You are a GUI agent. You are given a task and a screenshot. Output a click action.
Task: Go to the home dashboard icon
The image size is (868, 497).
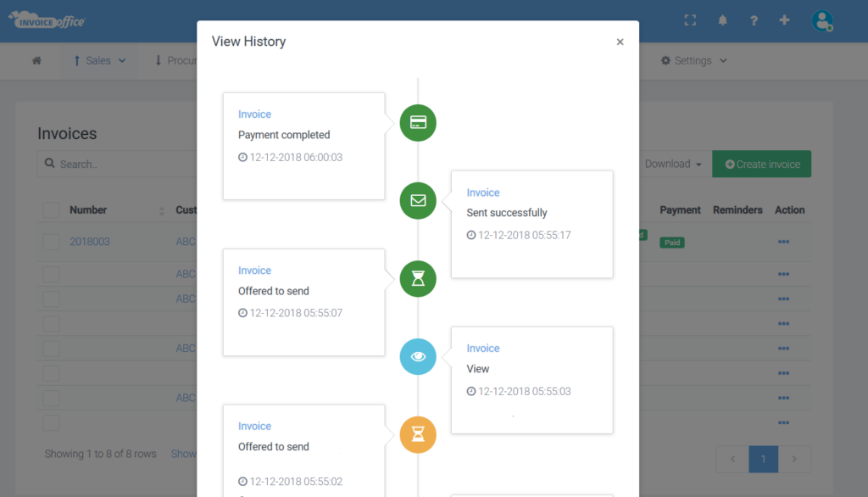pos(36,60)
